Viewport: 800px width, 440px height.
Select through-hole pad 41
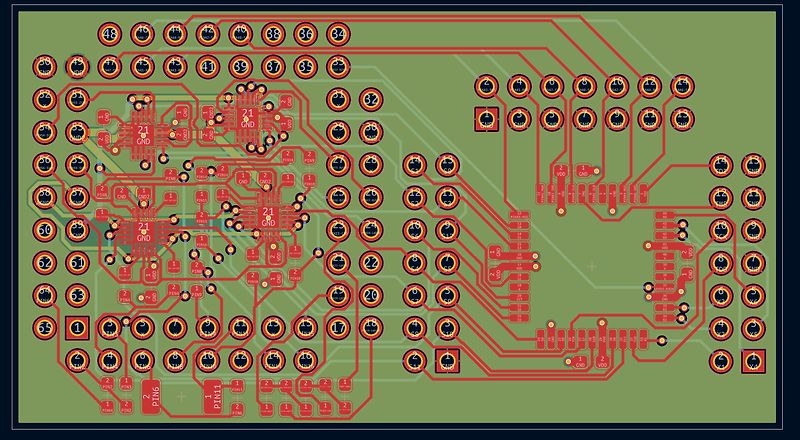(208, 67)
